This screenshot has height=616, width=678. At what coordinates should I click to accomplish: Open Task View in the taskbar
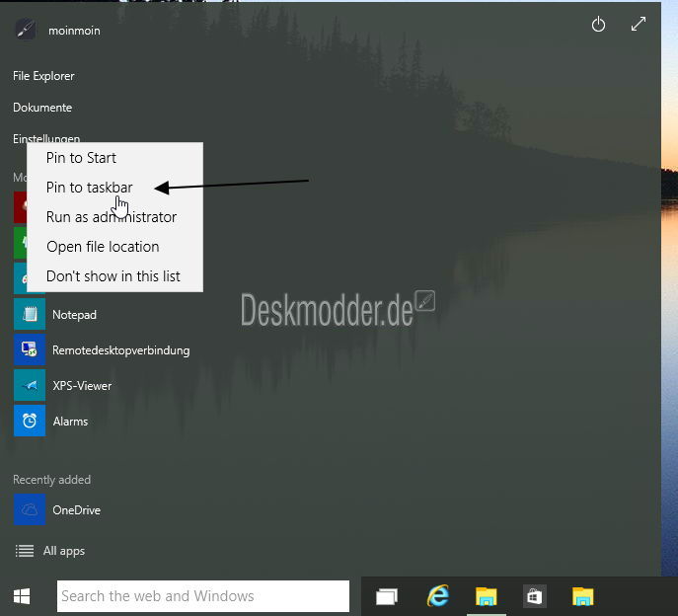tap(387, 596)
